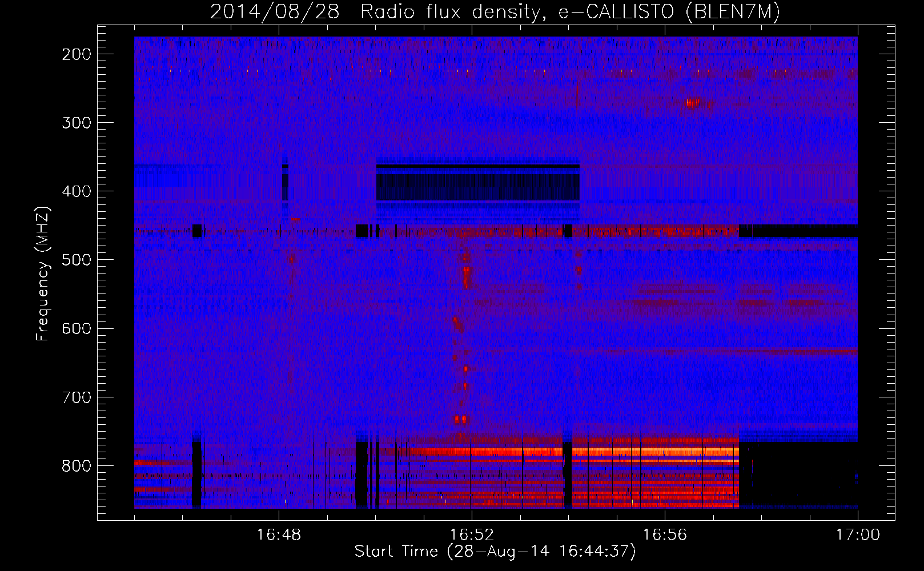Click the black block near 800 MHz after 16:58
The height and width of the screenshot is (571, 924).
pyautogui.click(x=798, y=474)
